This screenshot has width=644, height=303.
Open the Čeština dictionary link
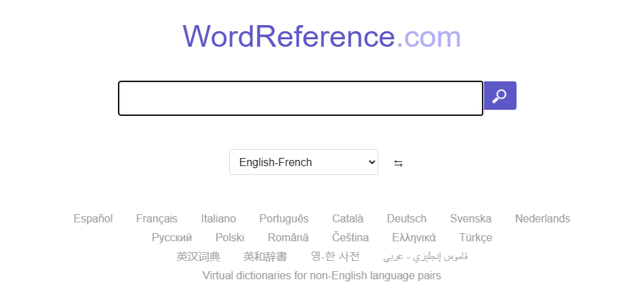(350, 238)
